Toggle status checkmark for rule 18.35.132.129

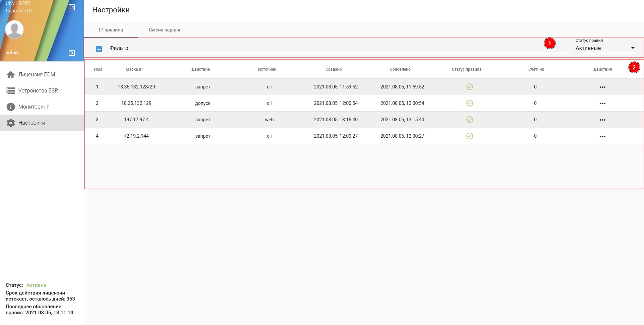469,103
